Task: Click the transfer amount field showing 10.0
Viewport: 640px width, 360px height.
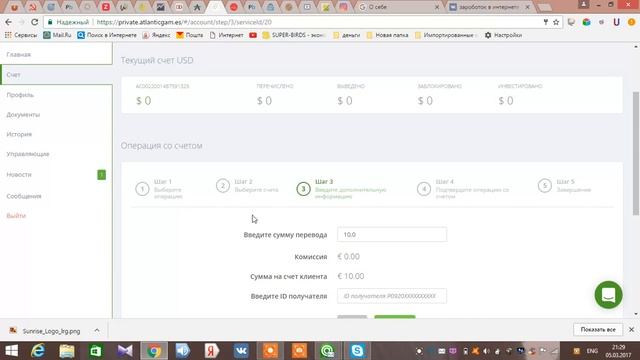Action: pyautogui.click(x=392, y=235)
